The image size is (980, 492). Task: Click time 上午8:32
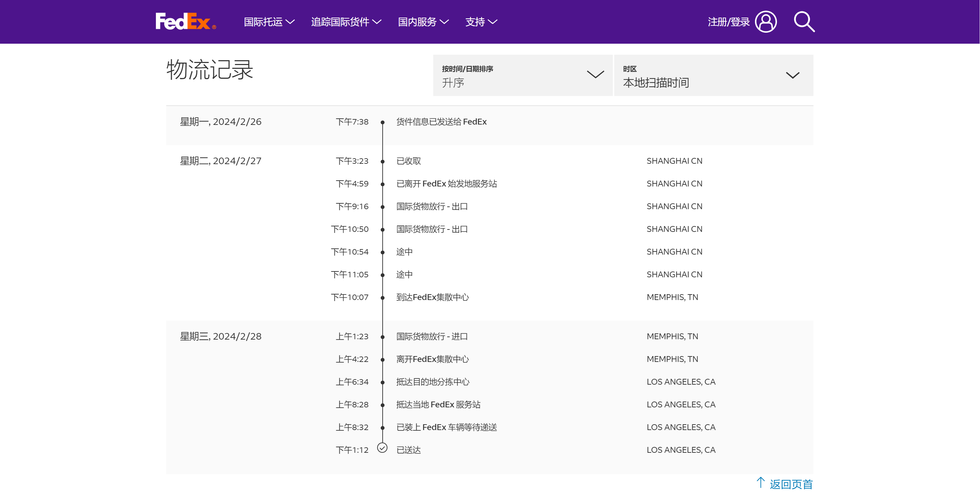[x=352, y=427]
